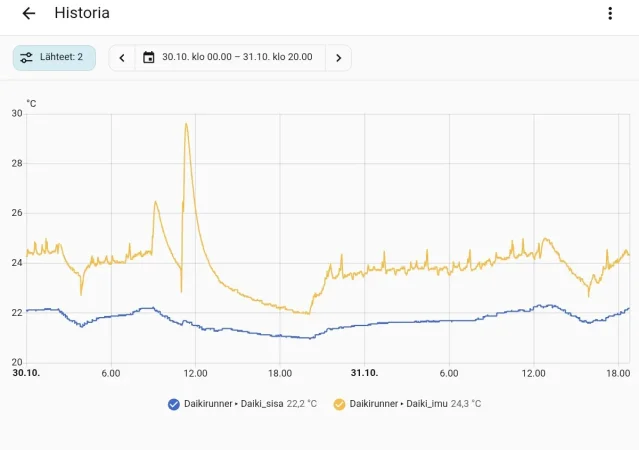Click the date range 30.10. klo 00.00 – 31.10. klo 20.00
This screenshot has height=450, width=639.
[237, 57]
